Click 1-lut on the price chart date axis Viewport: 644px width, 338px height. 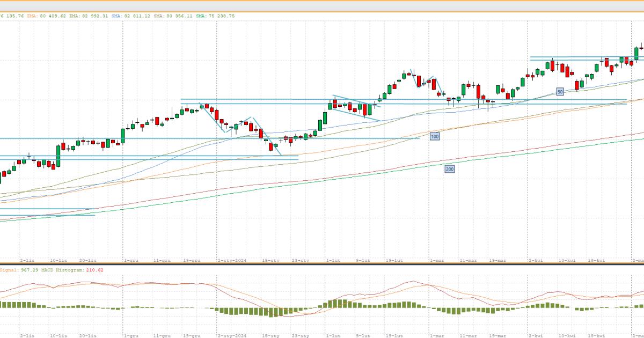click(333, 260)
